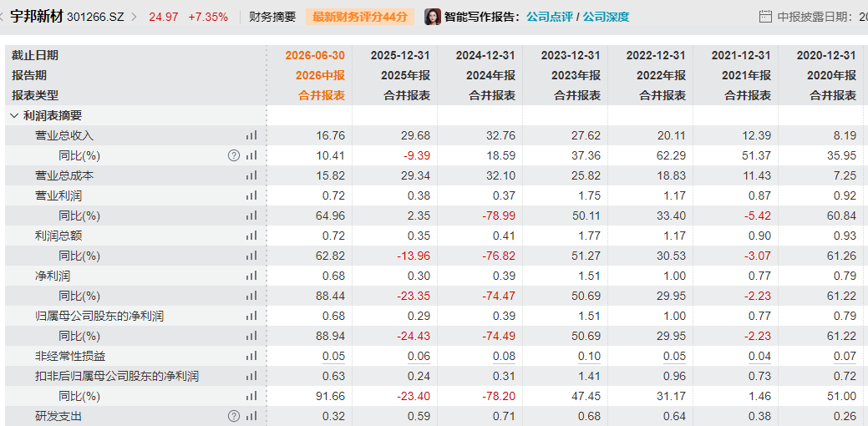Select the 2021年报 column header
868x426 pixels.
(x=748, y=75)
